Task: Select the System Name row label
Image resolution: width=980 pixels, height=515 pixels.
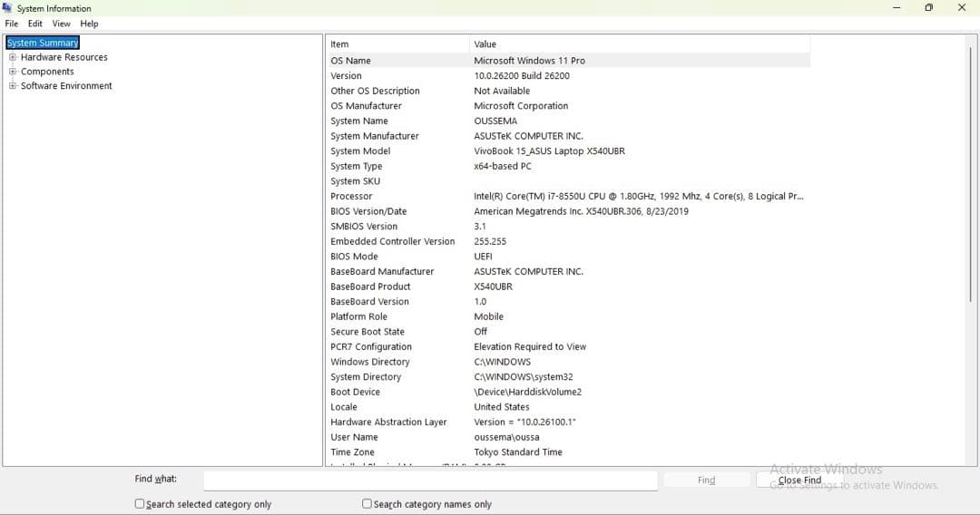Action: tap(358, 121)
